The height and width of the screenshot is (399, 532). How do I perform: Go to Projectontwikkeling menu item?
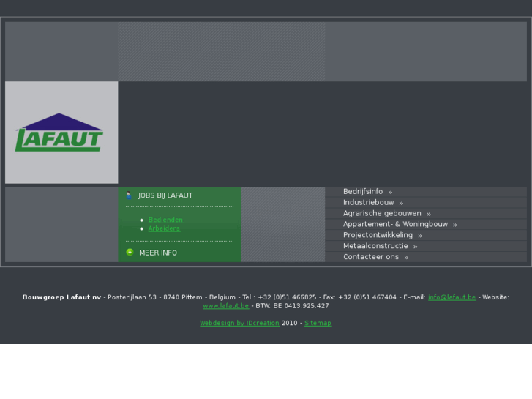(378, 235)
